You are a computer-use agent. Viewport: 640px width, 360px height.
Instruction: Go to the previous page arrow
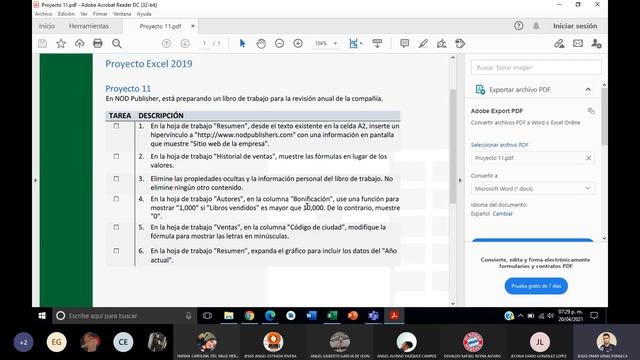[x=166, y=43]
